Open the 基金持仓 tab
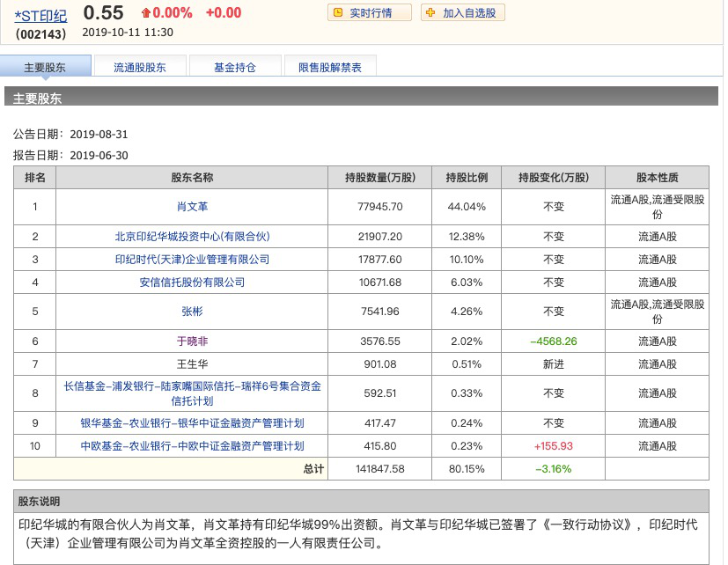 (235, 67)
